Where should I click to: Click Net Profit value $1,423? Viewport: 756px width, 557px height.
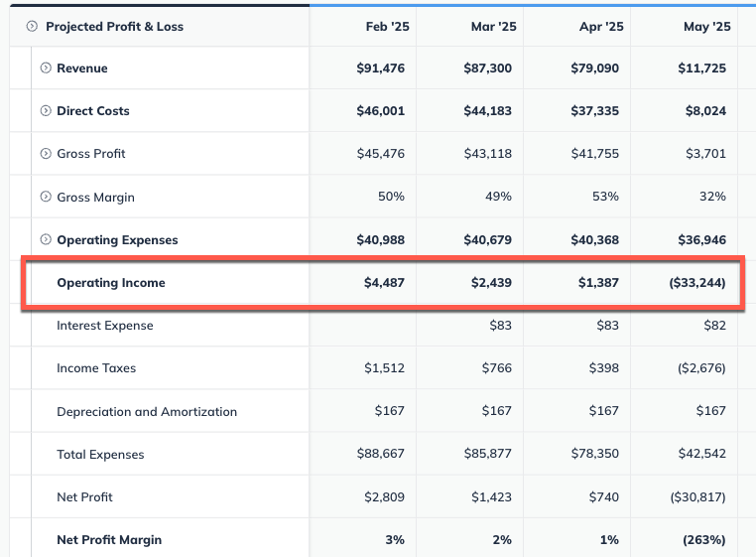pyautogui.click(x=491, y=497)
